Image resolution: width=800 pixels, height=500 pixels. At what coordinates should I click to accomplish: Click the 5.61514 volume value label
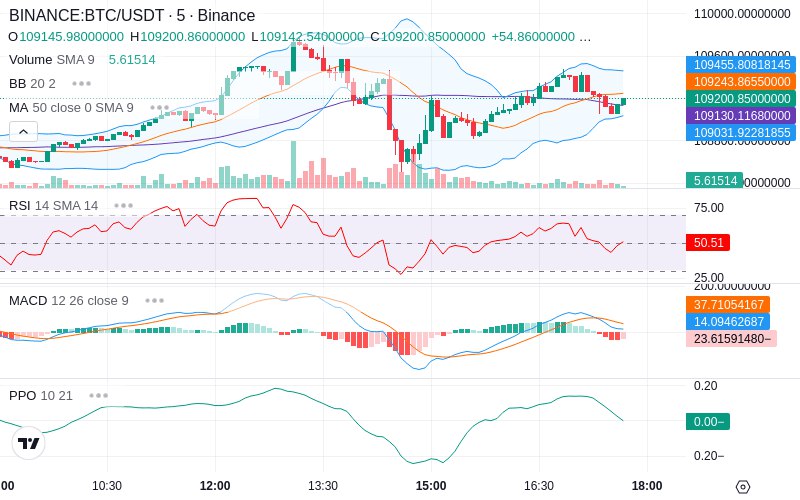point(714,180)
